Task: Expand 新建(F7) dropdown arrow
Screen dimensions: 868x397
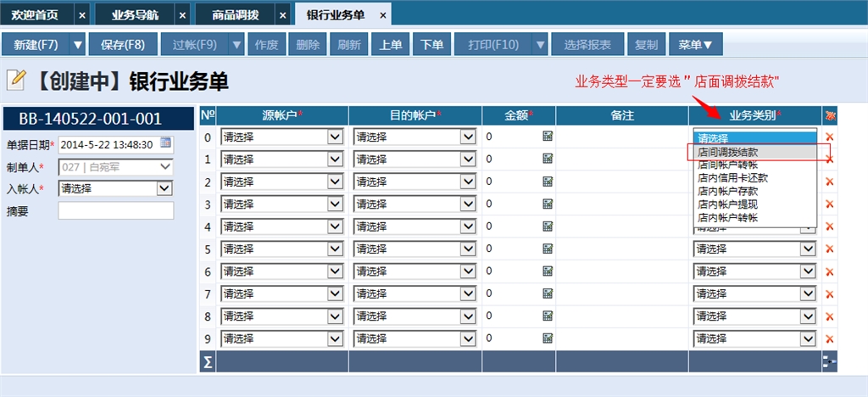Action: point(78,45)
